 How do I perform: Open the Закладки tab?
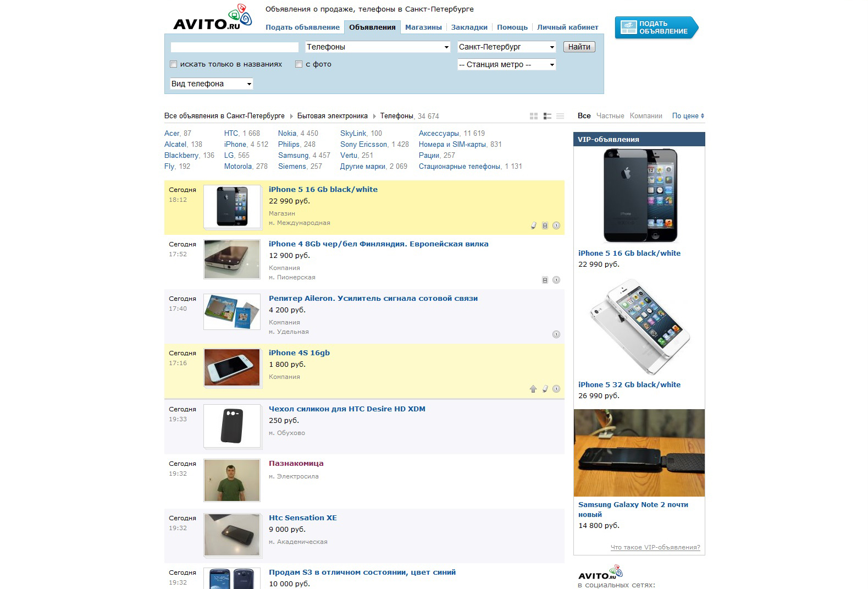(x=469, y=27)
